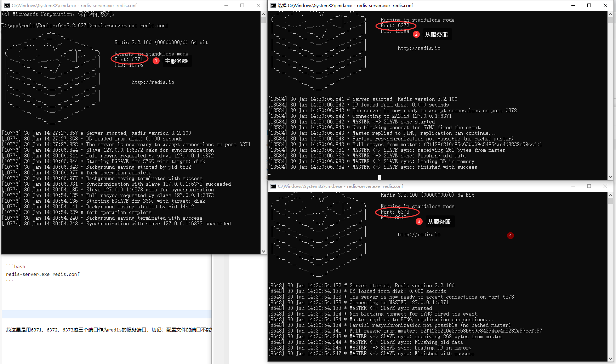
Task: Click 'http://redis.io' in the port 6373 window
Action: pos(419,235)
